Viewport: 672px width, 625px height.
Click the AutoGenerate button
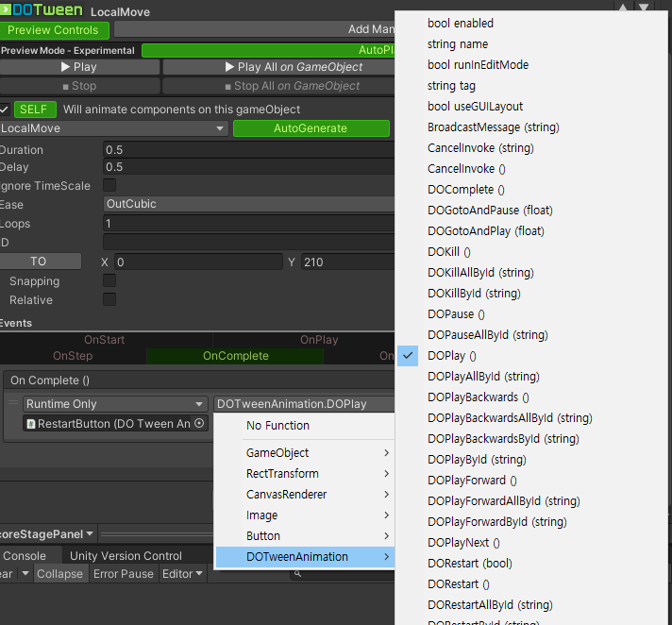(x=311, y=128)
